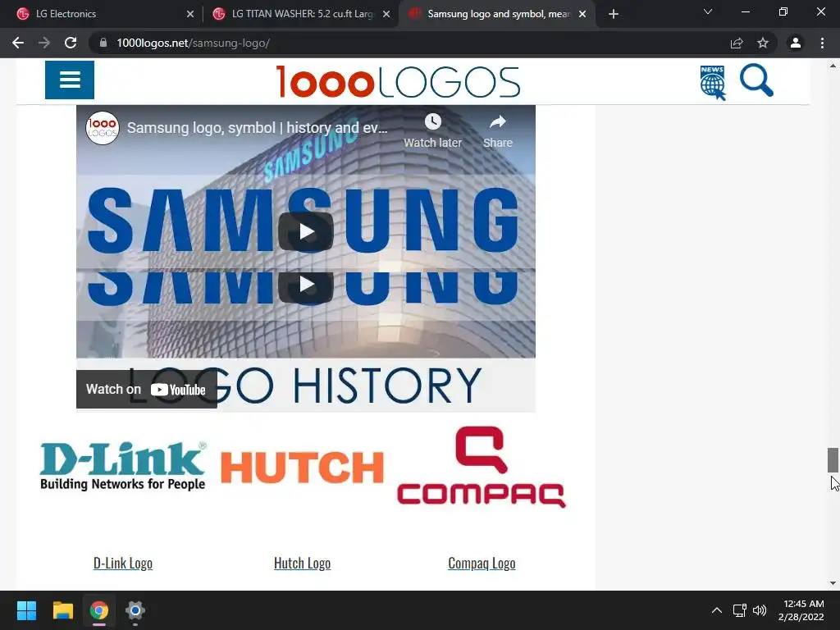Show hidden system tray icons
This screenshot has width=840, height=630.
coord(717,610)
